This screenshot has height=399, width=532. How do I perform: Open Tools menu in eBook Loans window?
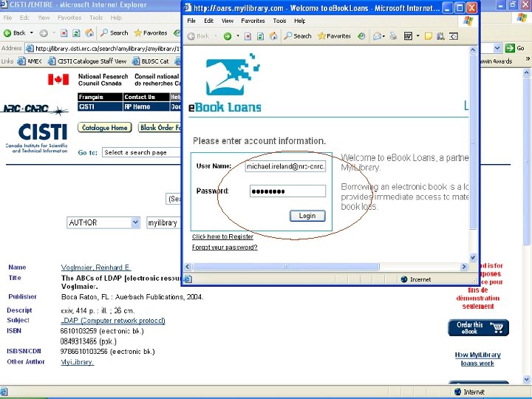(279, 21)
